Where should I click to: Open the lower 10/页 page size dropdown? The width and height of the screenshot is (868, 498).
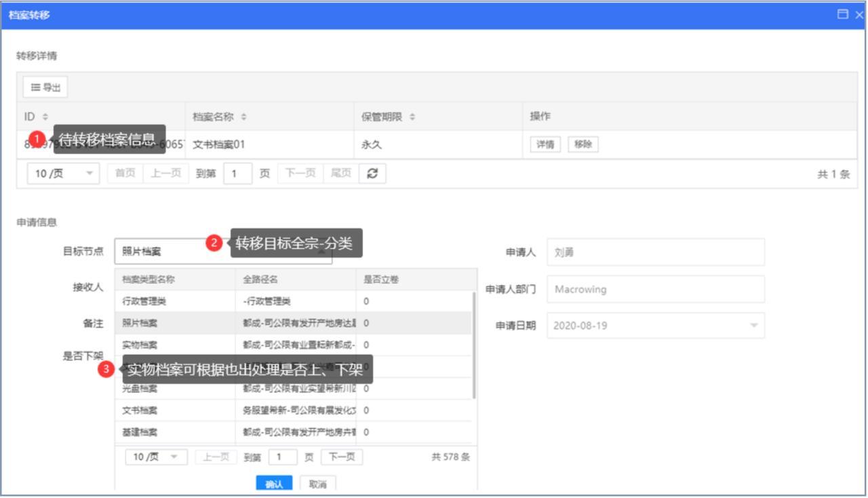[x=156, y=457]
